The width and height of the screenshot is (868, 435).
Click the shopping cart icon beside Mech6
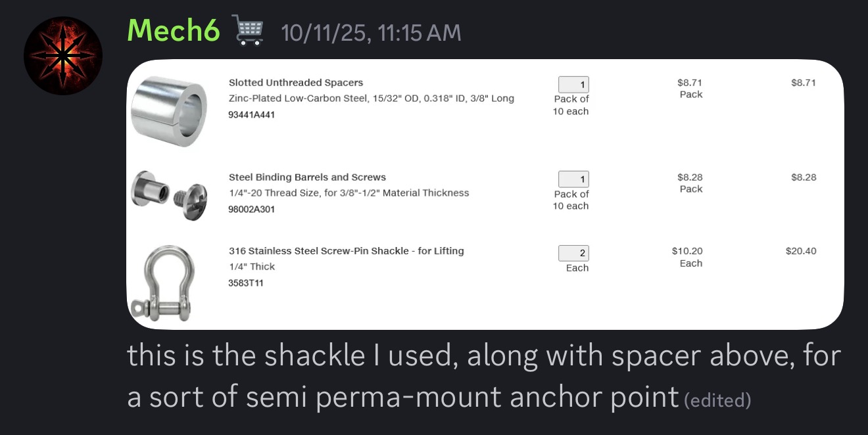click(248, 31)
